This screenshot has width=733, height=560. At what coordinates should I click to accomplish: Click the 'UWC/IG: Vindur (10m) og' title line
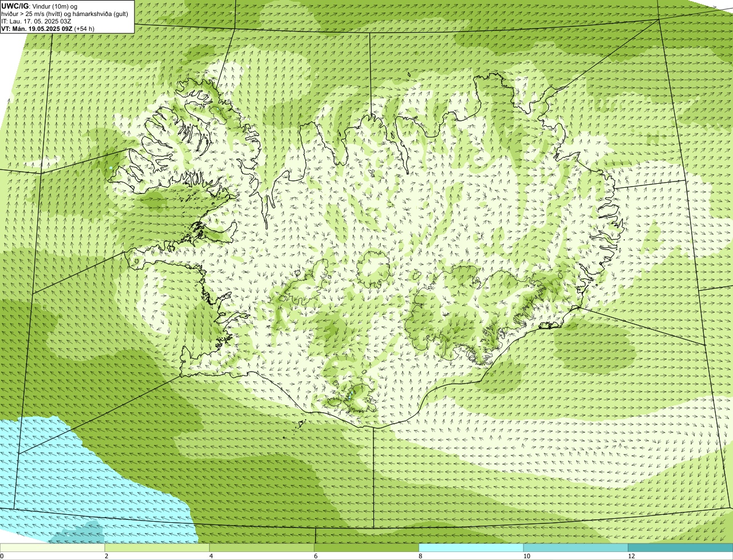click(40, 6)
